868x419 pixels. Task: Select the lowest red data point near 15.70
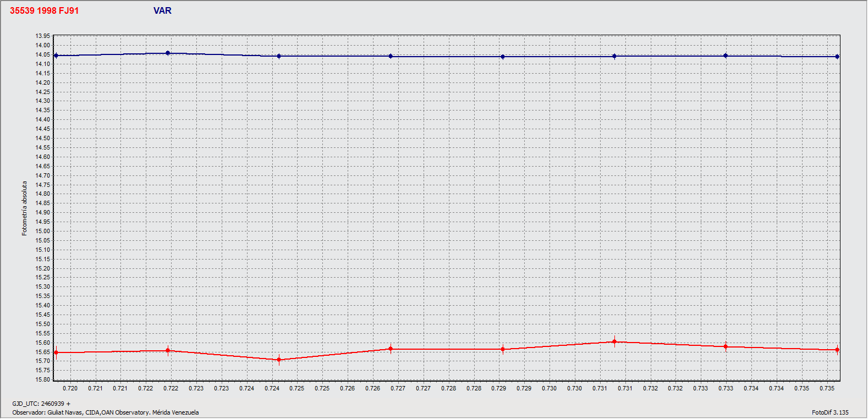(x=279, y=360)
